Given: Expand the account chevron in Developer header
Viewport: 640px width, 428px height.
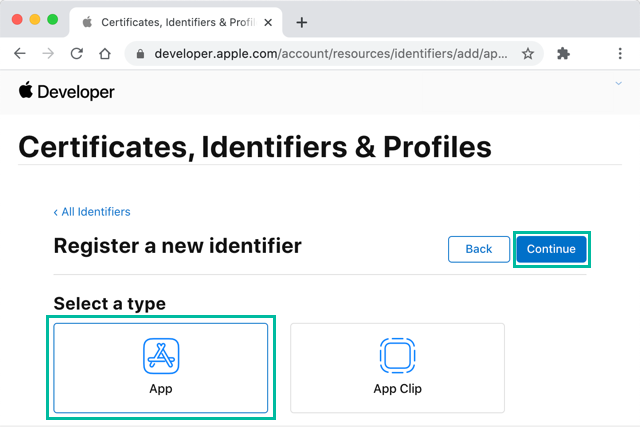Looking at the screenshot, I should pos(618,83).
